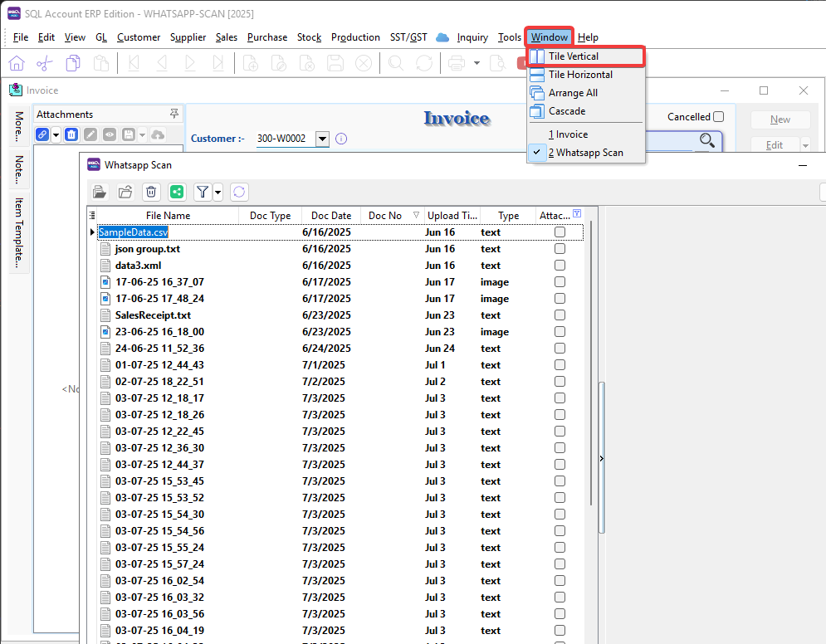Viewport: 826px width, 644px height.
Task: Click the New button
Action: [780, 120]
